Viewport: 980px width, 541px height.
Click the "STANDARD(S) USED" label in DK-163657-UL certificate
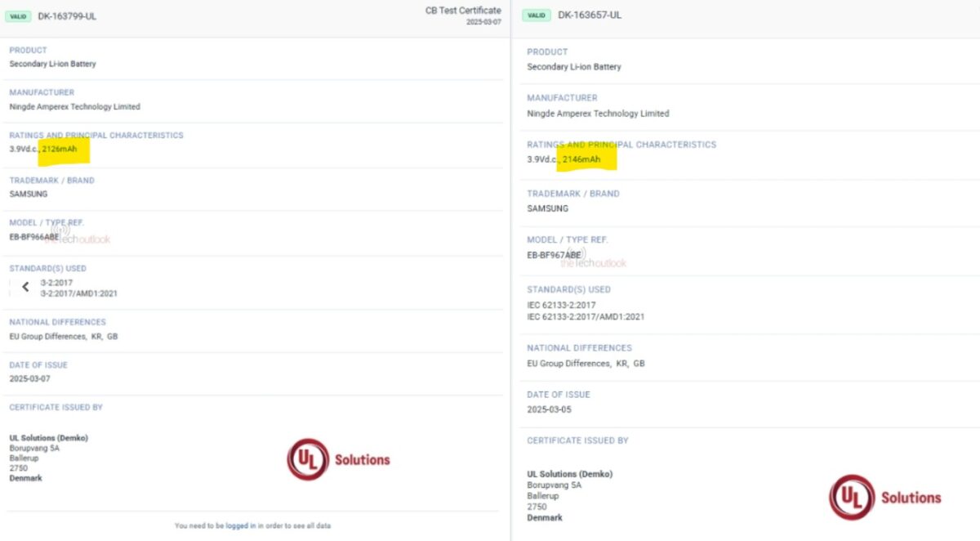568,289
